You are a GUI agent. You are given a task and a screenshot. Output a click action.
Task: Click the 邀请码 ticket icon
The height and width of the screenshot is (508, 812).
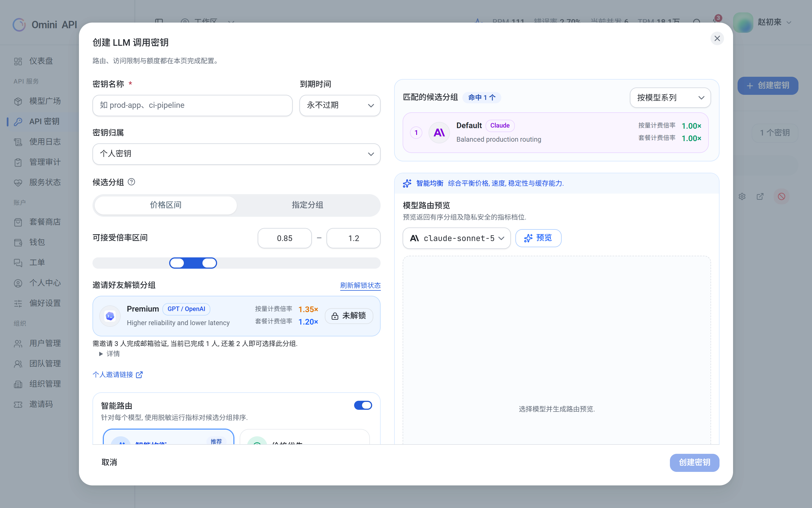coord(18,404)
